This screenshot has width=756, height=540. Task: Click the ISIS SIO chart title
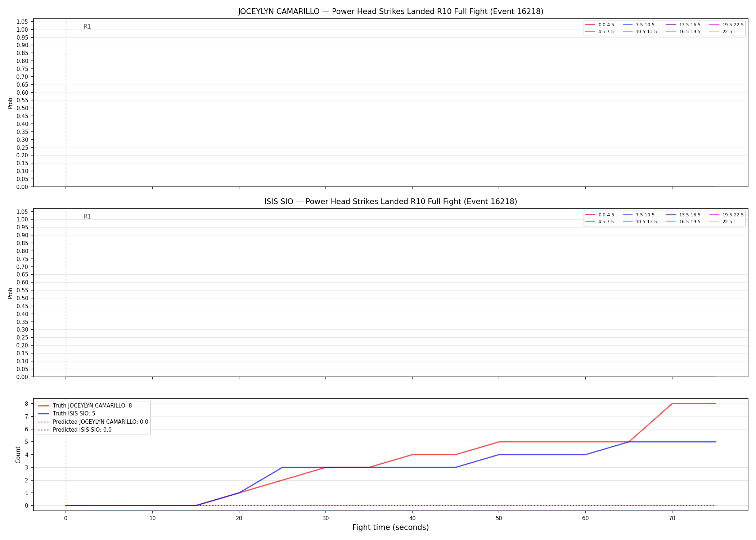coord(391,202)
